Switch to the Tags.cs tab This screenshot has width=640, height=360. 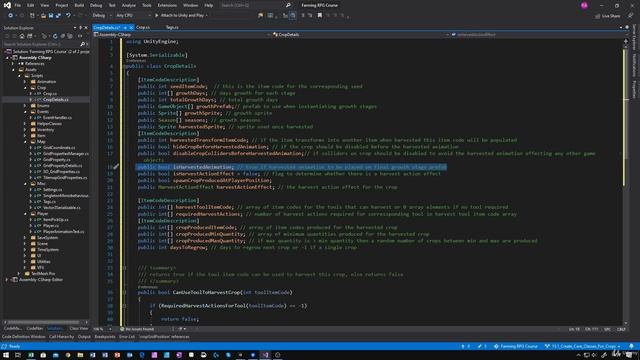172,27
